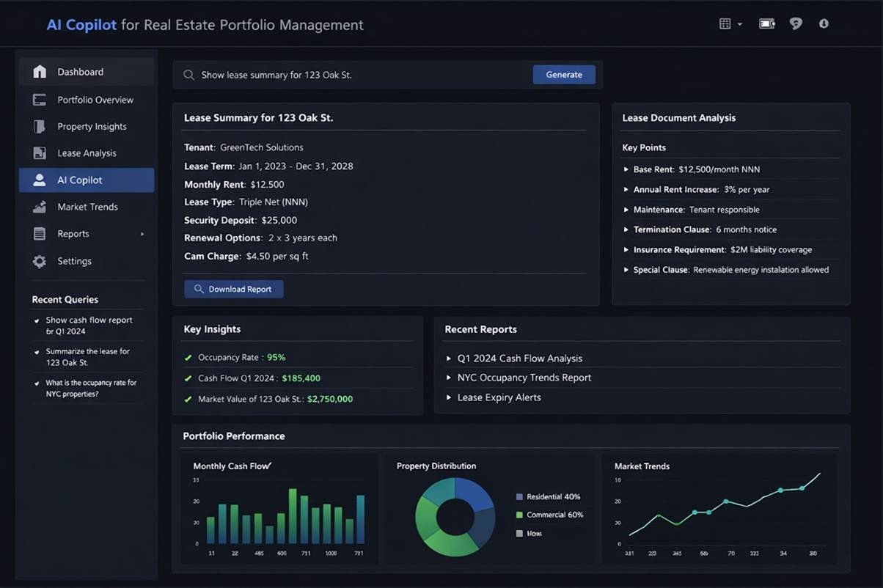Click the Settings gear icon

(x=40, y=262)
